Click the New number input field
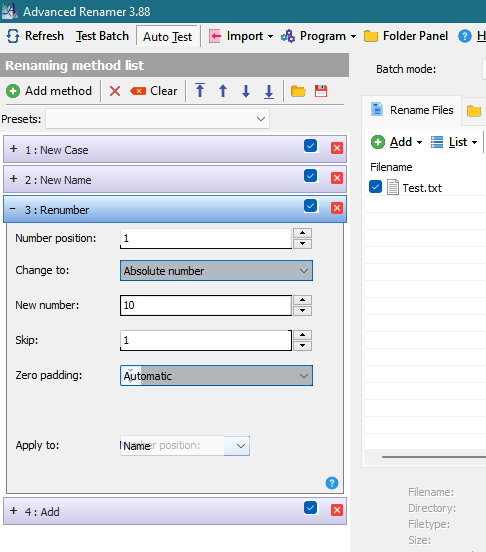The image size is (486, 552). 206,305
